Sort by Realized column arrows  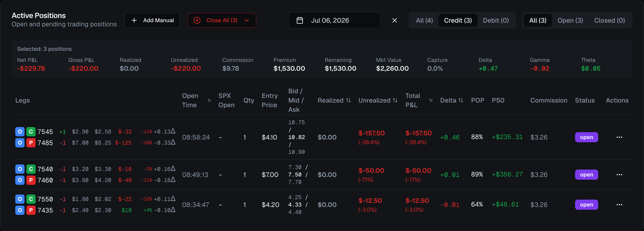point(348,100)
